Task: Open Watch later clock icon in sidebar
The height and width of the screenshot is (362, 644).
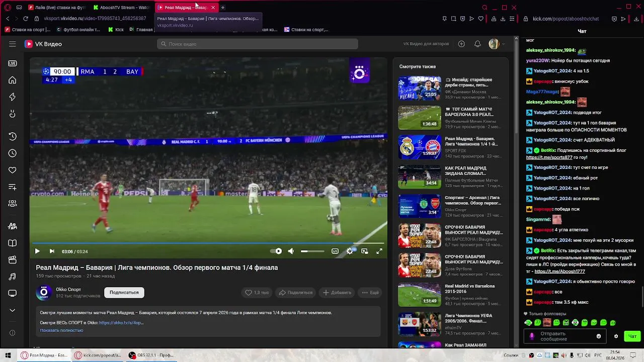Action: click(x=13, y=153)
